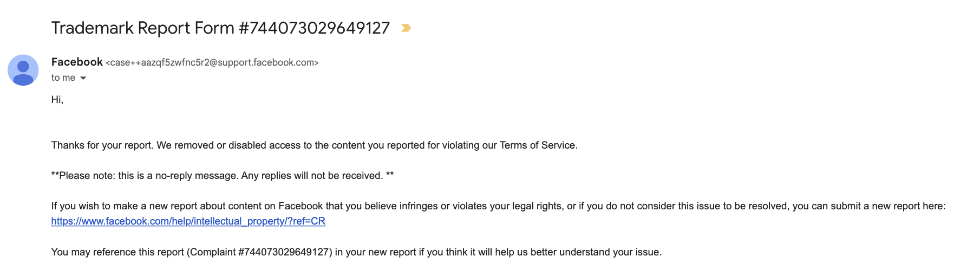Viewport: 980px width, 269px height.
Task: Open the Facebook intellectual property help link
Action: (x=188, y=221)
